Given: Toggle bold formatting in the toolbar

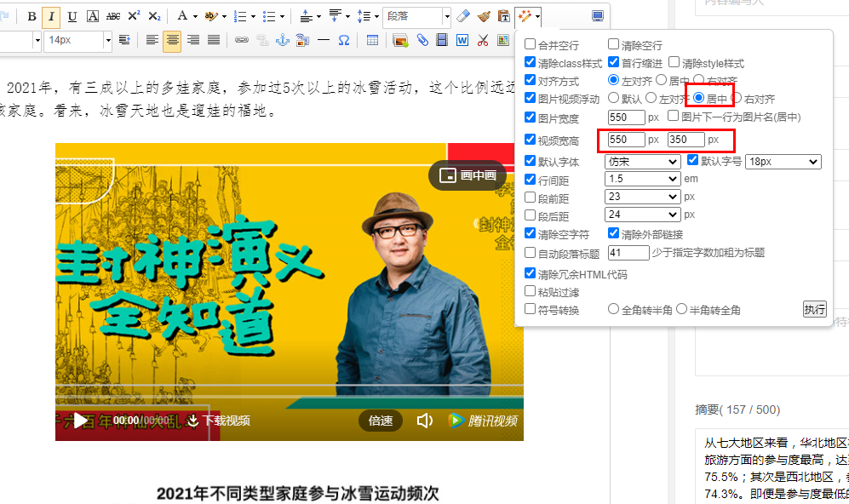Looking at the screenshot, I should click(32, 16).
